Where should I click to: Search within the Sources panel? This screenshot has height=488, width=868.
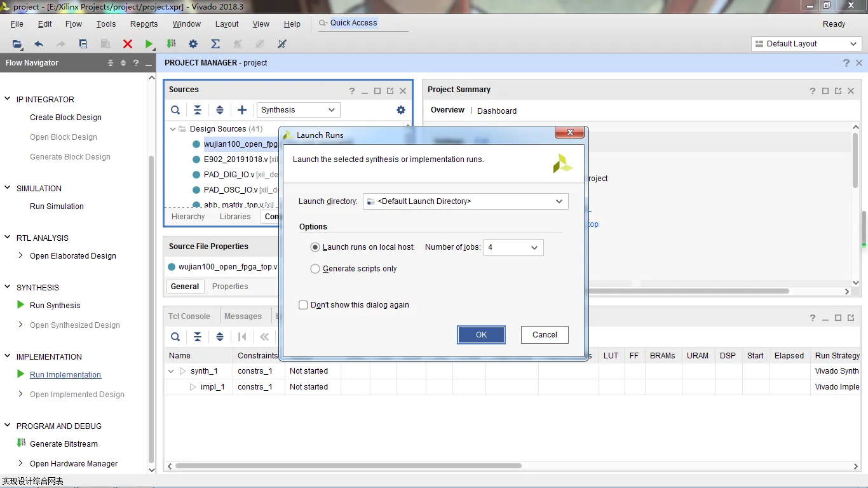point(175,110)
